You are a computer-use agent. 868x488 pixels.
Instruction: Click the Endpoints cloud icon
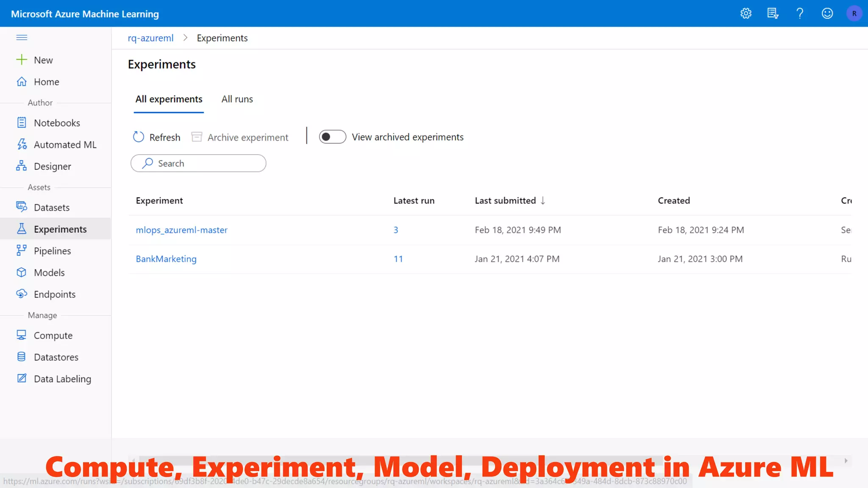click(x=22, y=294)
